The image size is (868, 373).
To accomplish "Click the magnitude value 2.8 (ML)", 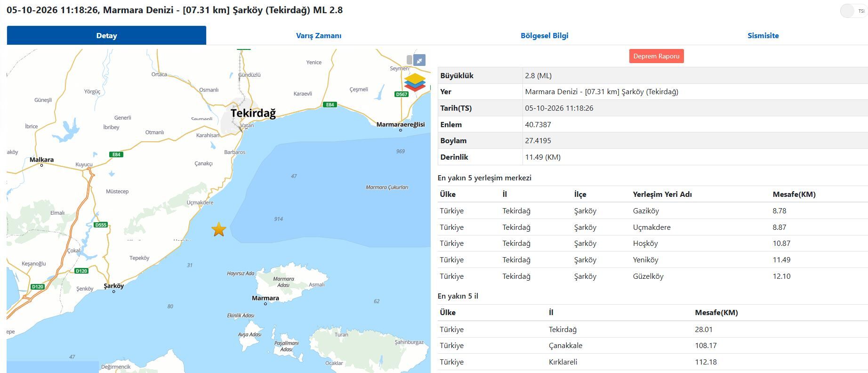I will point(538,75).
